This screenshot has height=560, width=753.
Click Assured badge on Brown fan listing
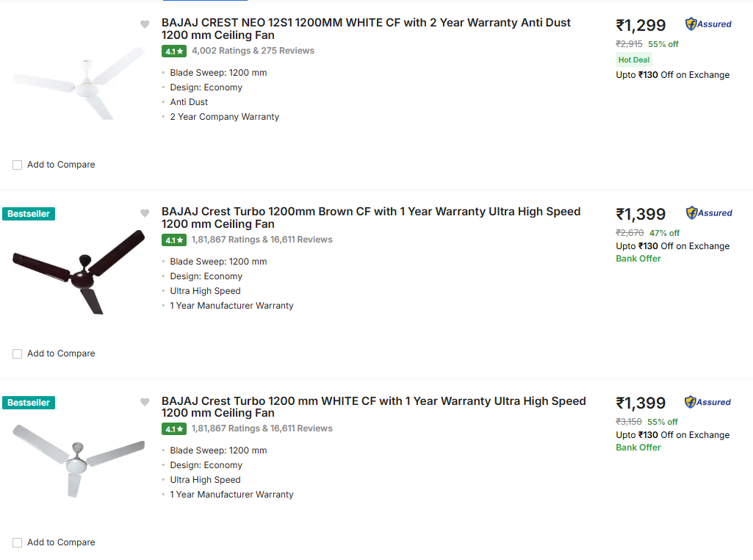tap(709, 213)
